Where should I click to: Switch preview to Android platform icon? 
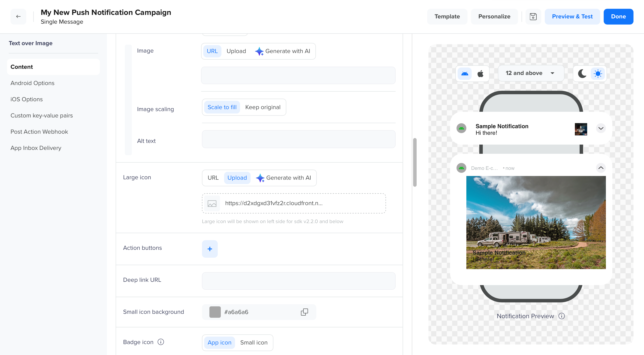pos(465,74)
